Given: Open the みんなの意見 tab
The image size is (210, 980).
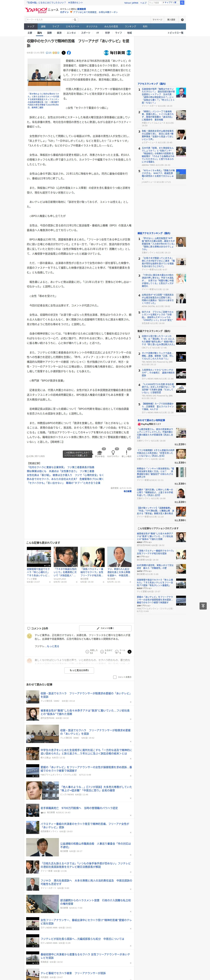Looking at the screenshot, I should click(111, 27).
